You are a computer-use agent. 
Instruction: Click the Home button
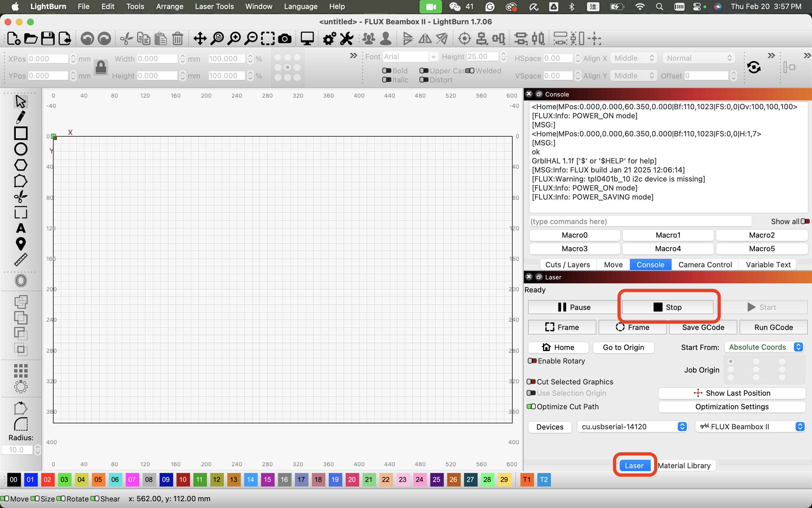click(558, 347)
